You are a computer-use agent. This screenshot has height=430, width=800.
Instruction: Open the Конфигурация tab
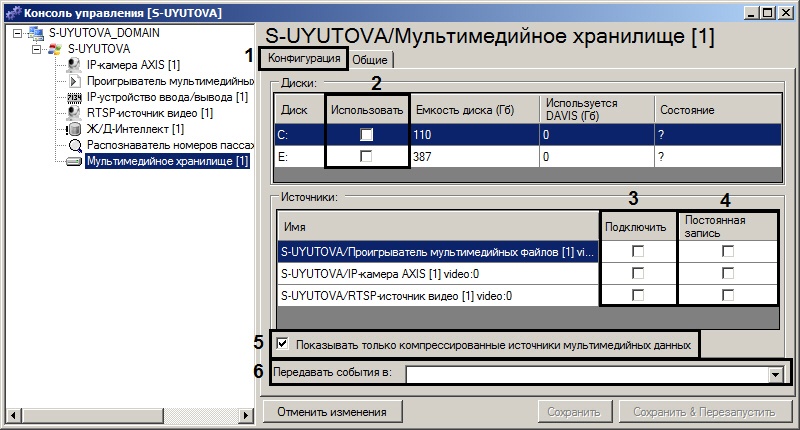(x=304, y=58)
